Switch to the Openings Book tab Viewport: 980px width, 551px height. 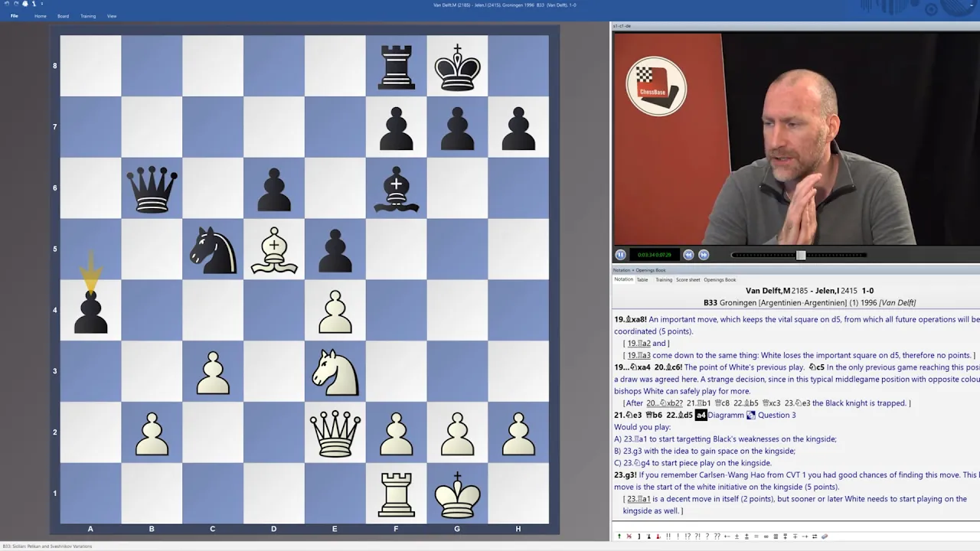point(720,279)
